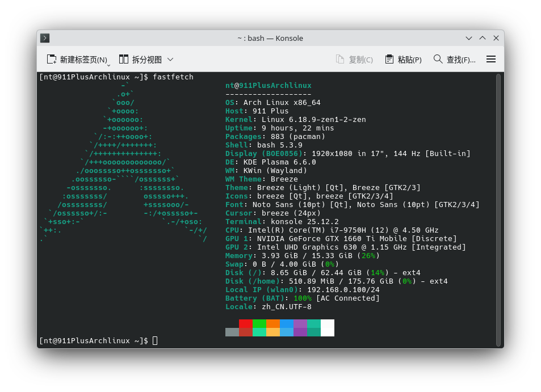This screenshot has width=541, height=392.
Task: Open search with the 查找(F)... button
Action: (454, 59)
